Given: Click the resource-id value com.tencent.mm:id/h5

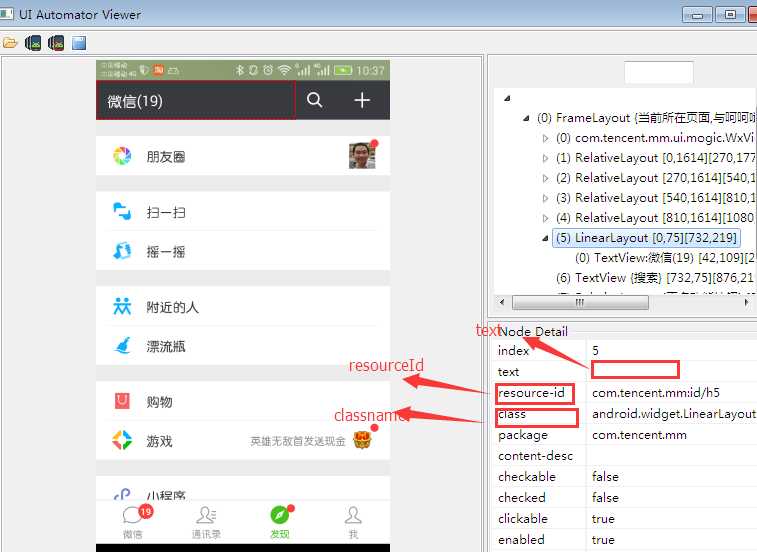Looking at the screenshot, I should [x=656, y=393].
